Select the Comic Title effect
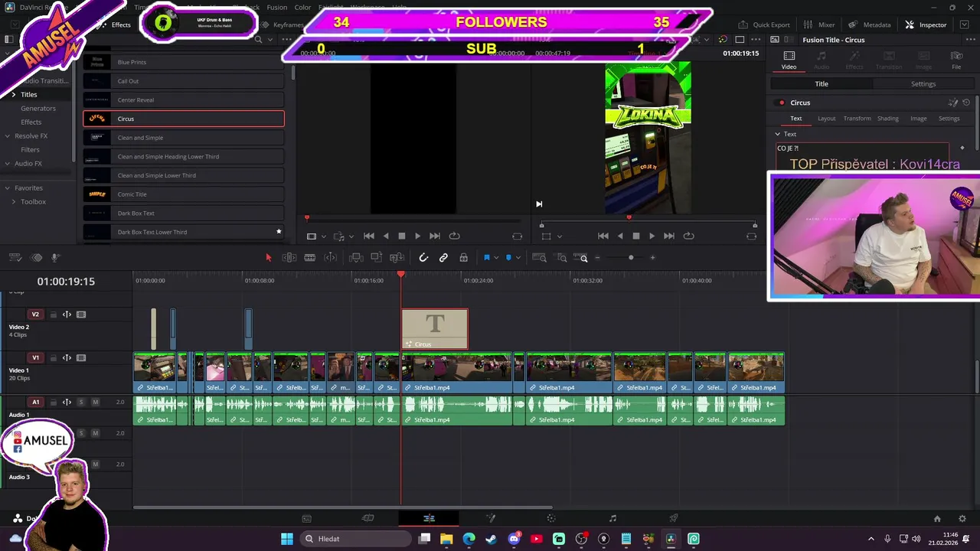The width and height of the screenshot is (980, 551). pos(184,194)
